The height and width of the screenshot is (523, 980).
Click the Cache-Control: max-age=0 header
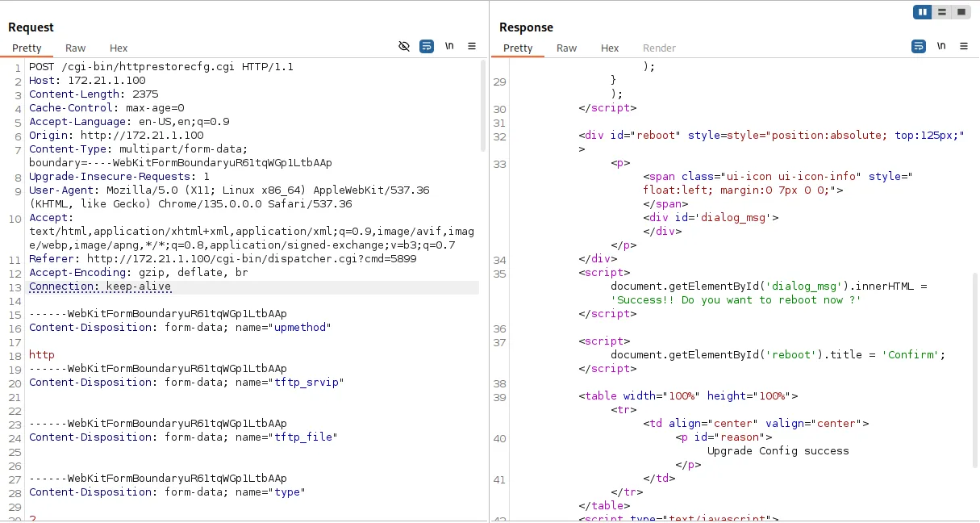[106, 108]
